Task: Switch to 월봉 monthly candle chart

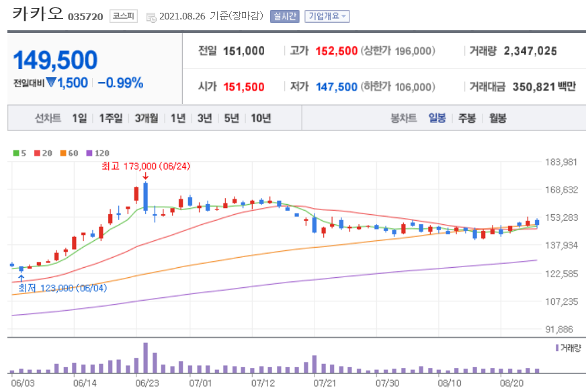Action: pyautogui.click(x=498, y=118)
